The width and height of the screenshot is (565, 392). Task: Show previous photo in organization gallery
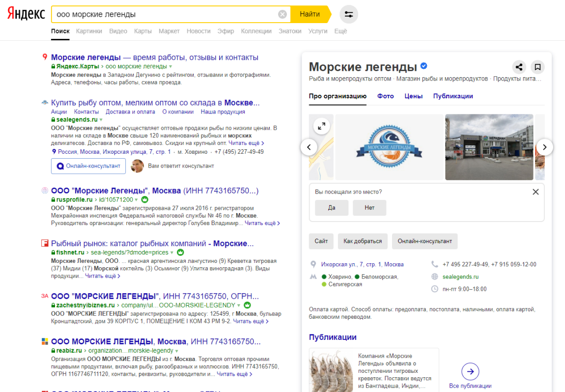pos(309,147)
